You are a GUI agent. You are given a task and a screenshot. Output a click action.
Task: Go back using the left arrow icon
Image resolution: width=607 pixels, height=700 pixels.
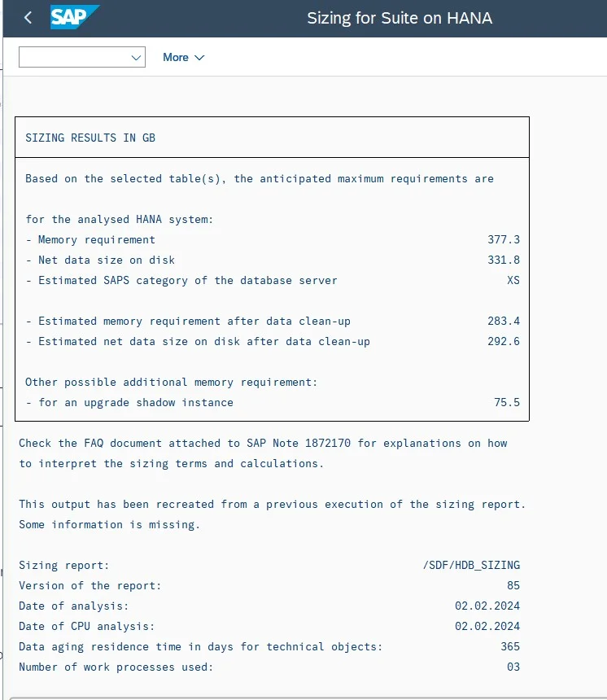click(28, 18)
